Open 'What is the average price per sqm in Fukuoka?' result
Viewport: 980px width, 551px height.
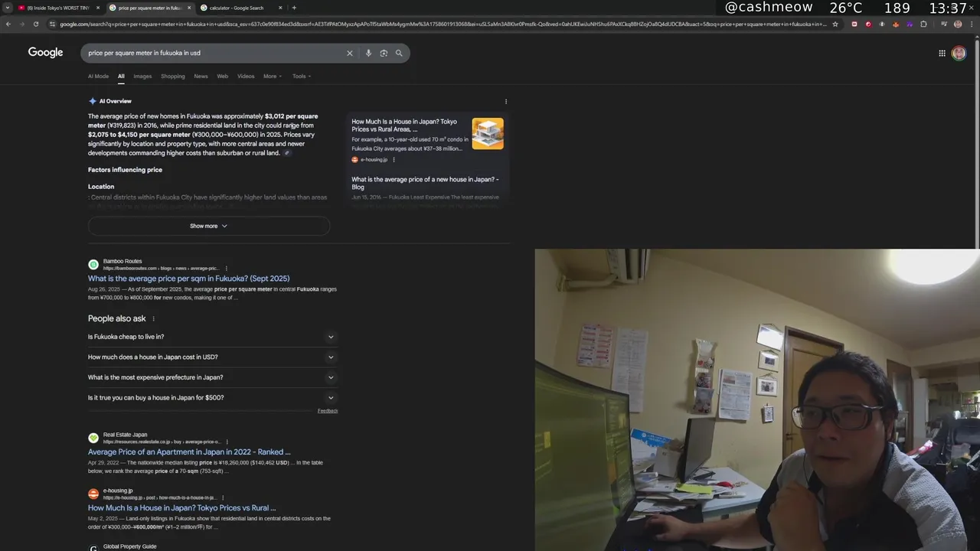click(188, 279)
